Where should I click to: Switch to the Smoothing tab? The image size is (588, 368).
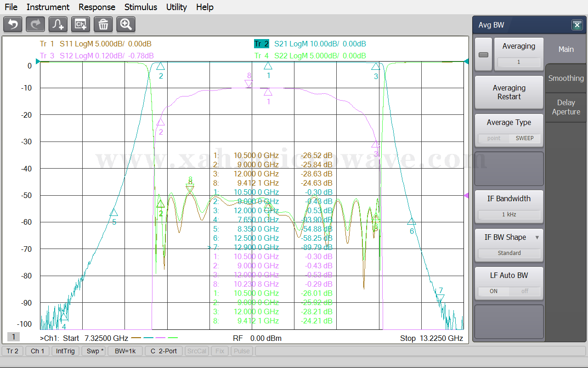click(x=566, y=78)
